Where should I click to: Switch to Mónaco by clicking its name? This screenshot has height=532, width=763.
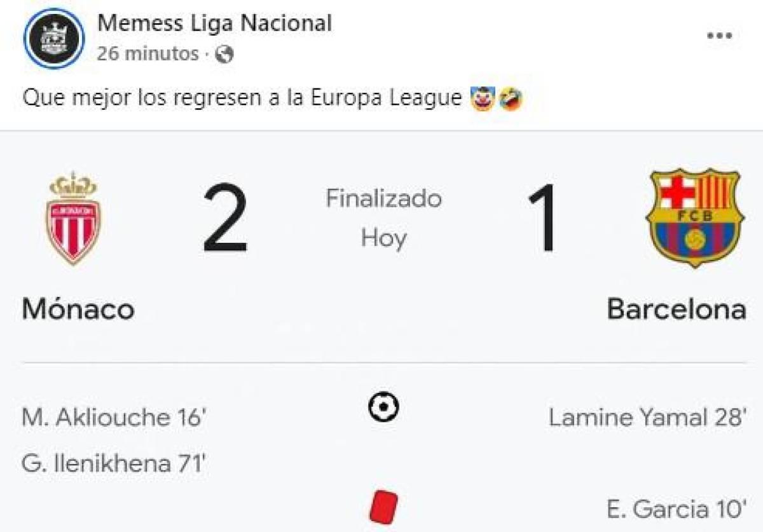pyautogui.click(x=78, y=311)
